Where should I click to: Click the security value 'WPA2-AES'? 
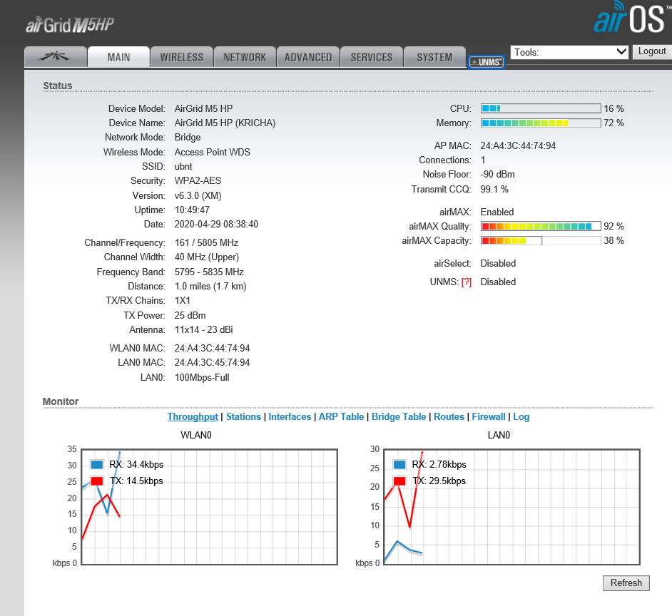click(x=198, y=181)
